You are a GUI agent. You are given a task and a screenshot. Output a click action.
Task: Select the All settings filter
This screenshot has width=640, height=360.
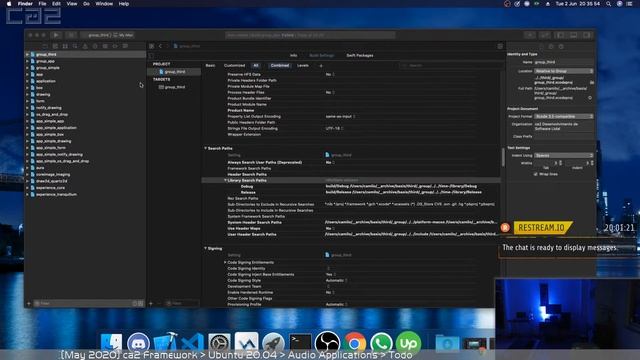(256, 65)
